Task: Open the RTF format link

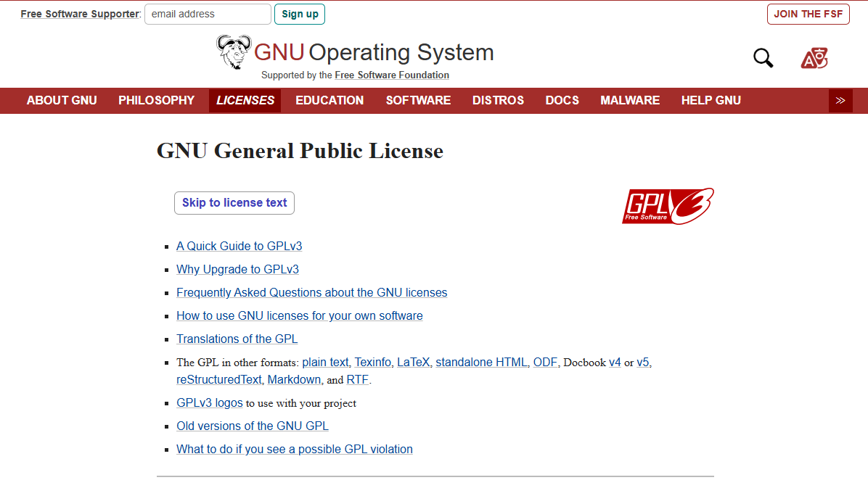Action: pos(357,379)
